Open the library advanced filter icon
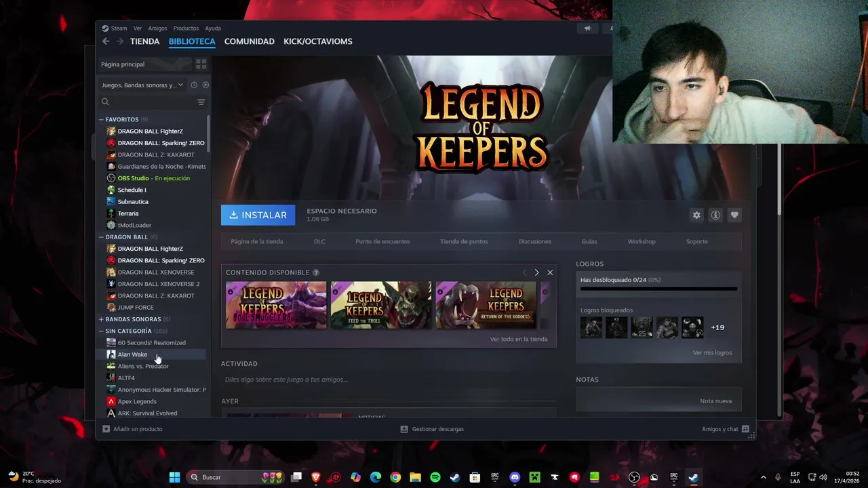Image resolution: width=868 pixels, height=488 pixels. (201, 102)
